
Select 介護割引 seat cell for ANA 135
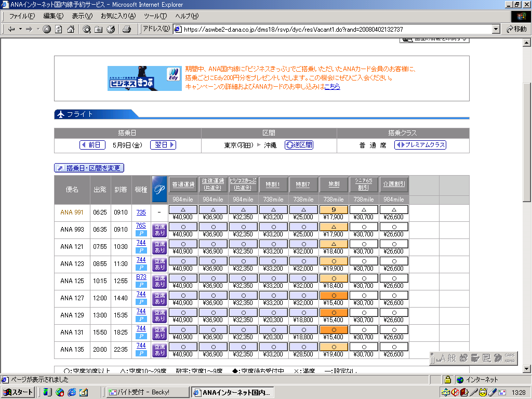pyautogui.click(x=394, y=347)
